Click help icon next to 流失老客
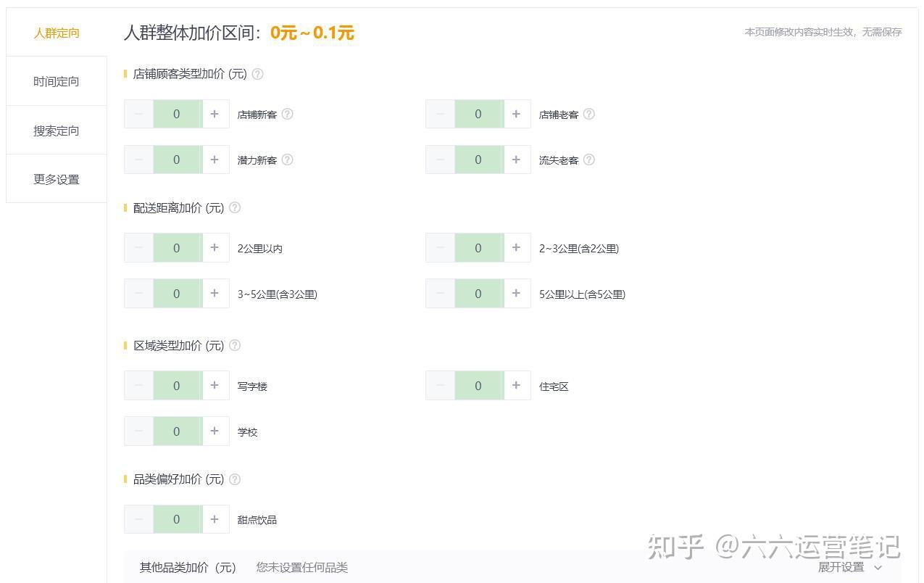 [588, 160]
